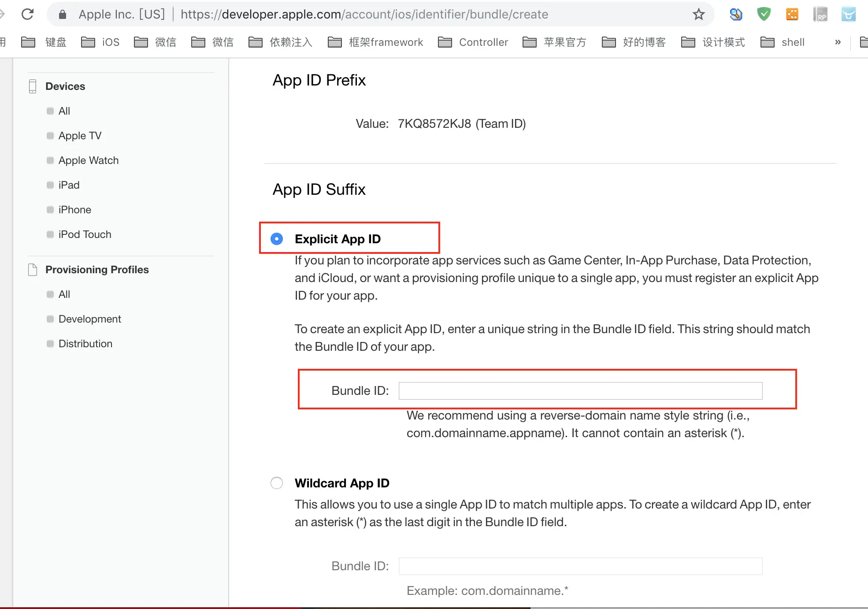The height and width of the screenshot is (609, 868).
Task: Expand the hidden bookmarks overflow chevron
Action: coord(838,42)
